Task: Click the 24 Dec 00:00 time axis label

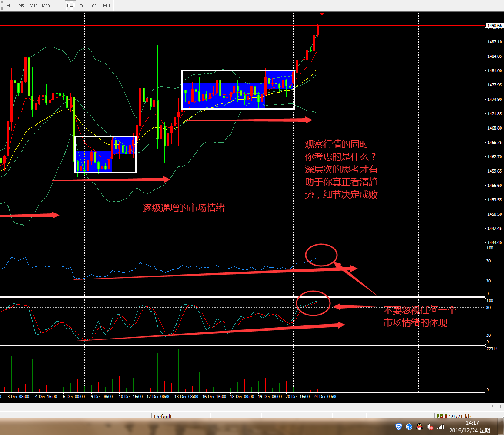Action: (x=325, y=396)
